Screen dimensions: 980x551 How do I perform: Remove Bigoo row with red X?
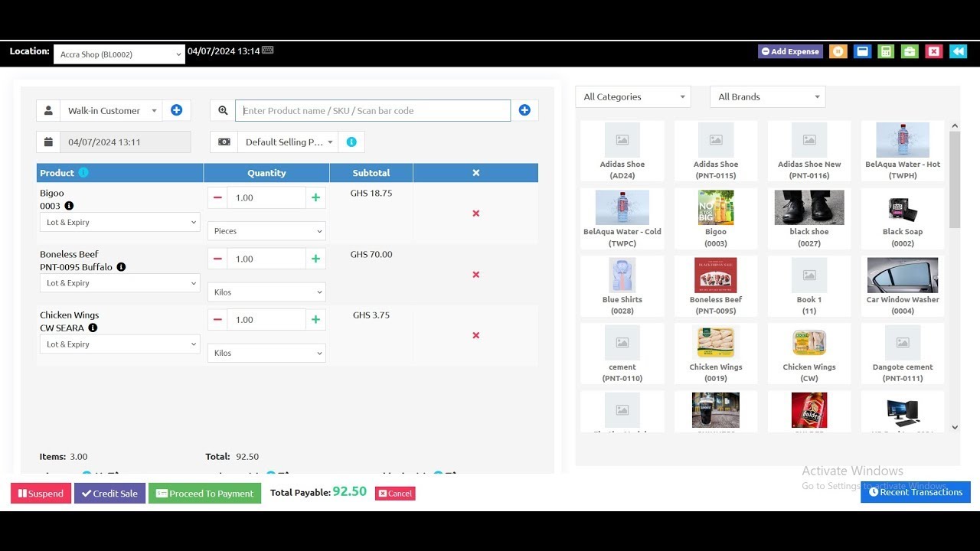pos(476,214)
